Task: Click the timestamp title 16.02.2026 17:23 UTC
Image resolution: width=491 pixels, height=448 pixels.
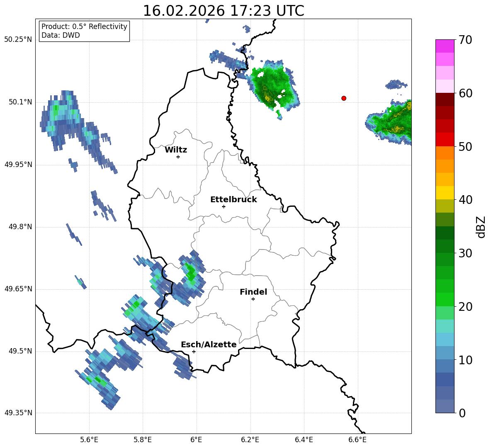Action: tap(224, 11)
